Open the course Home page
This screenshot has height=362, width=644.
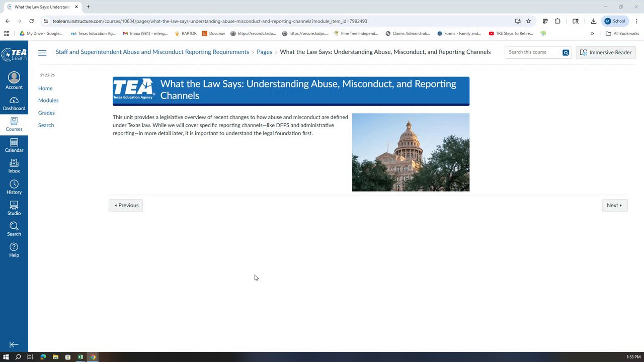(x=45, y=88)
